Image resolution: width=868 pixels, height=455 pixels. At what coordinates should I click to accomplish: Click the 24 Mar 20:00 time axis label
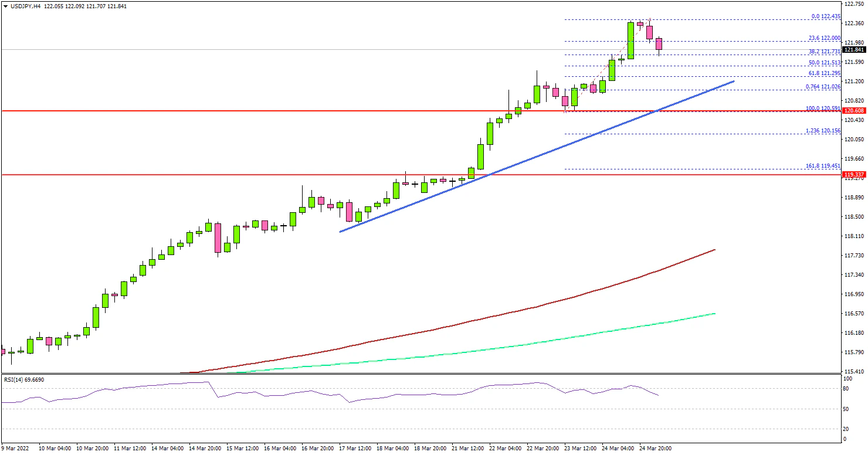click(655, 449)
